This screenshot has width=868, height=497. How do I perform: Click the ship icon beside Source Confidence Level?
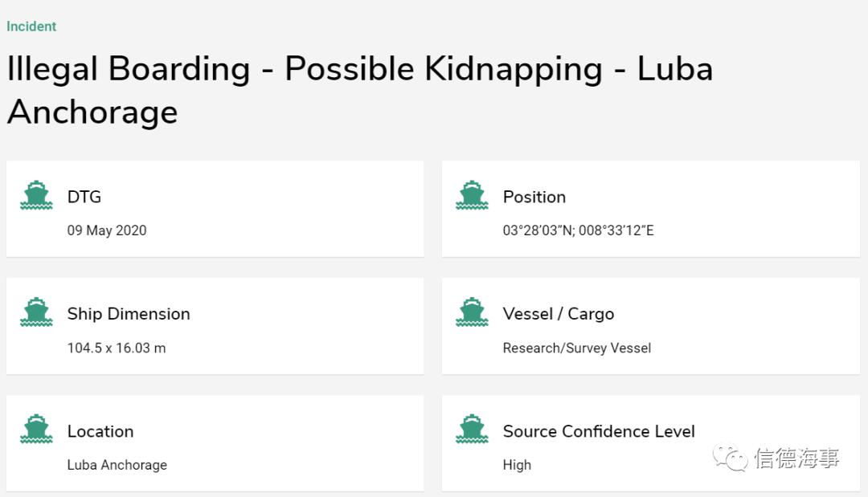click(x=472, y=430)
